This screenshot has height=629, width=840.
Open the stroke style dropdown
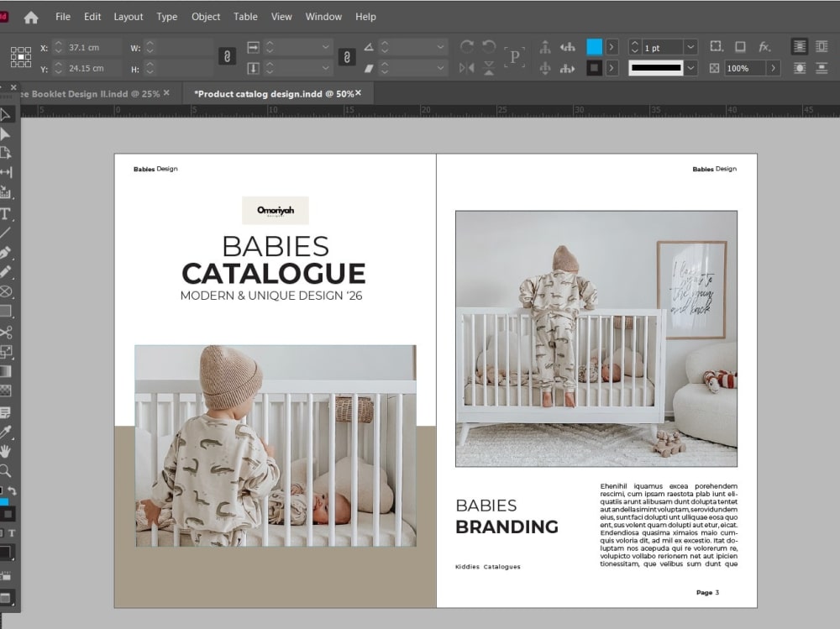[x=690, y=68]
